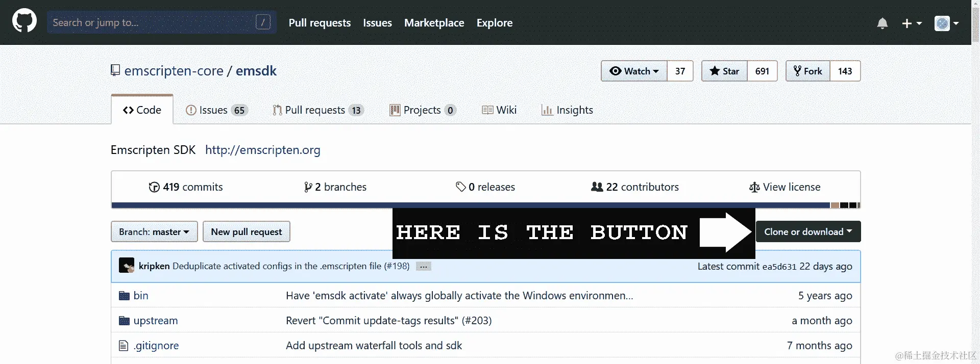980x364 pixels.
Task: Open Issues in top navigation
Action: [377, 23]
